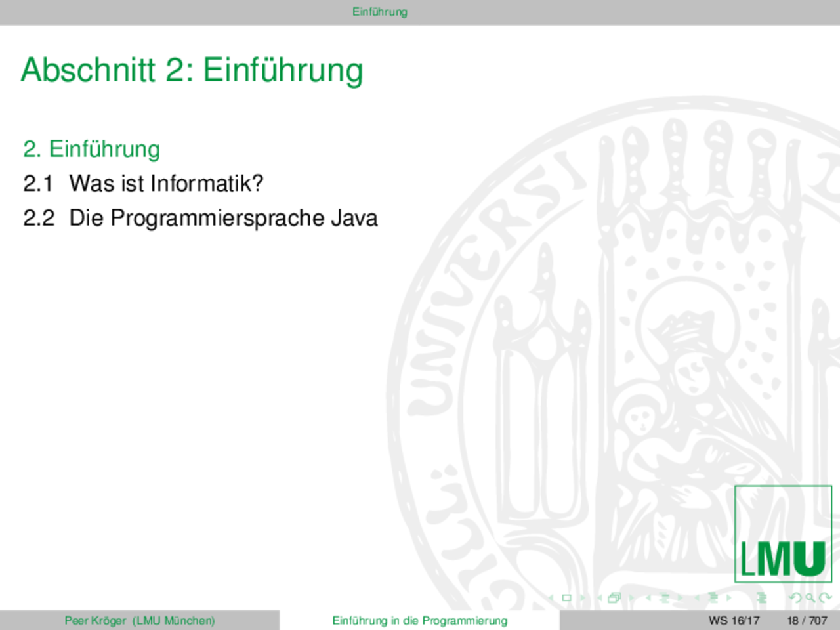Go to previous subsection arrow in navigation bar

(x=648, y=598)
